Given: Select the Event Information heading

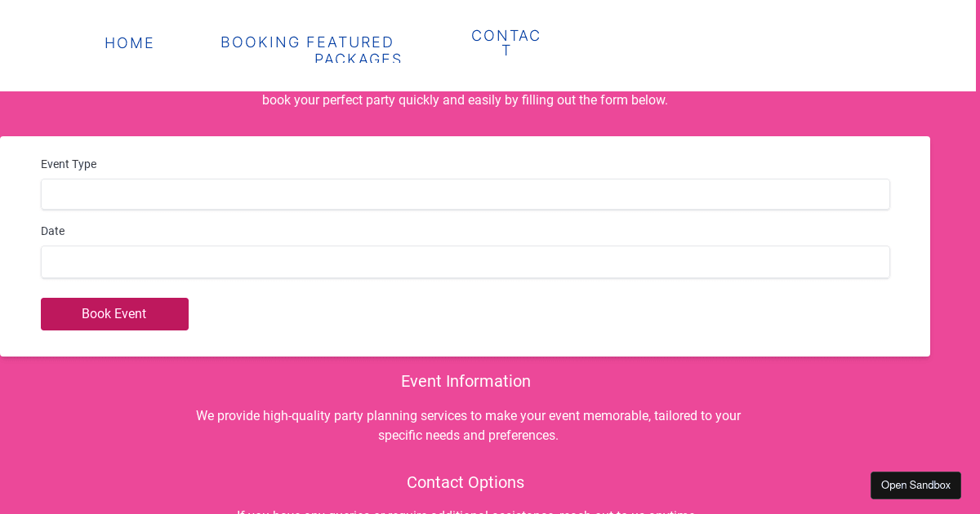Looking at the screenshot, I should 465,381.
